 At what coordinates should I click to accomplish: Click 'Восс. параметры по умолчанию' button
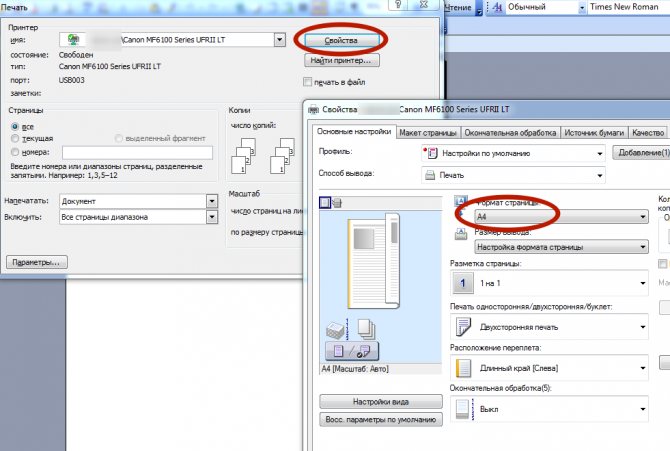tap(381, 419)
